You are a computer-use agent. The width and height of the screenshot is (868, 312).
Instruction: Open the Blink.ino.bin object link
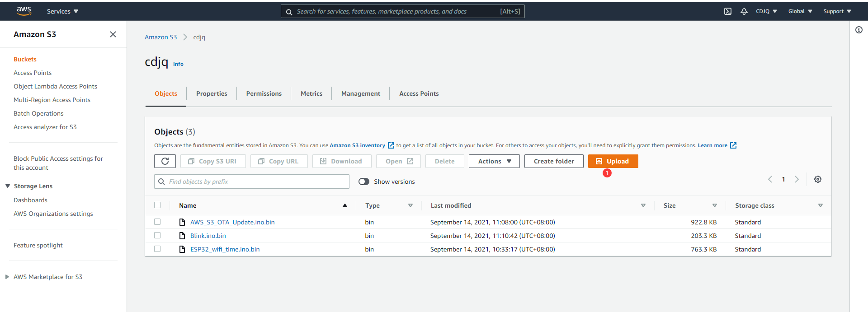tap(208, 236)
